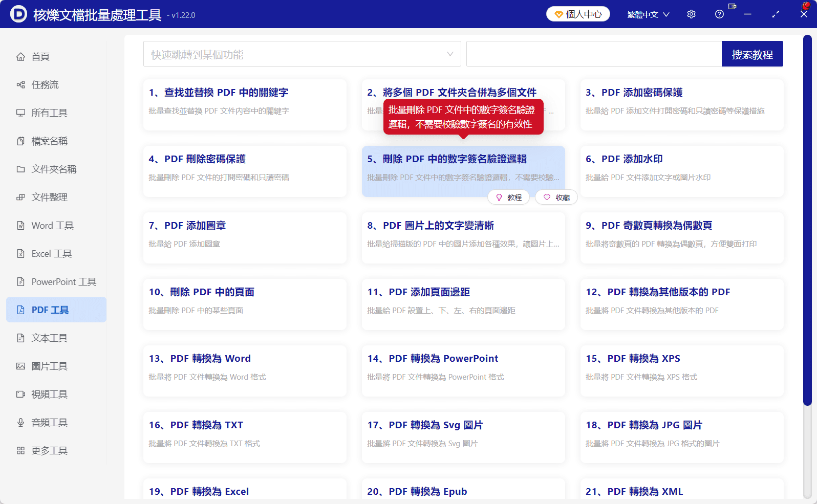Screen dimensions: 817x504
Task: Click the 文件整理 sidebar icon
Action: coord(20,198)
